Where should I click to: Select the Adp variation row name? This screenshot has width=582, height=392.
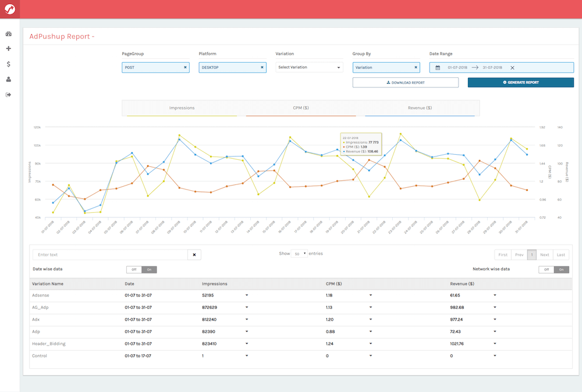pyautogui.click(x=36, y=332)
